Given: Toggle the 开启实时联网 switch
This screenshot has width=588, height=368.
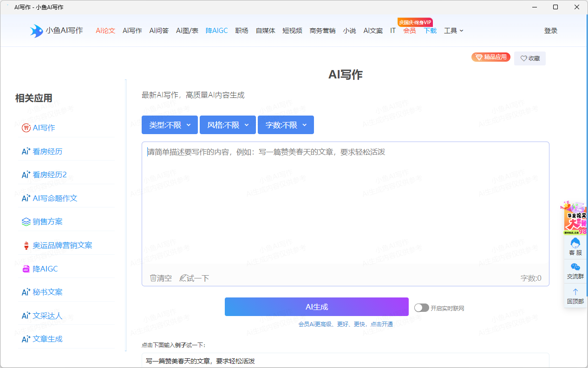Looking at the screenshot, I should [421, 308].
